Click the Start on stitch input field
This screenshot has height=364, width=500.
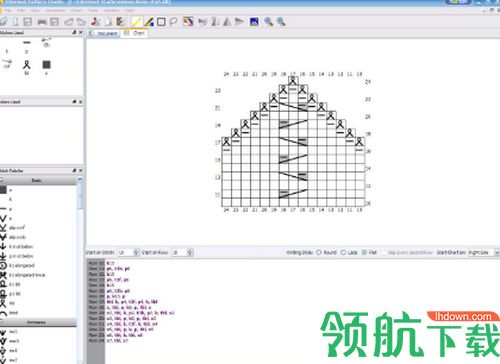(125, 252)
